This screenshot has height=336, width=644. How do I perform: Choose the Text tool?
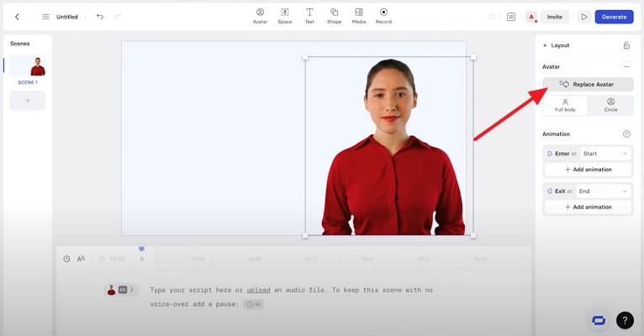[x=309, y=15]
